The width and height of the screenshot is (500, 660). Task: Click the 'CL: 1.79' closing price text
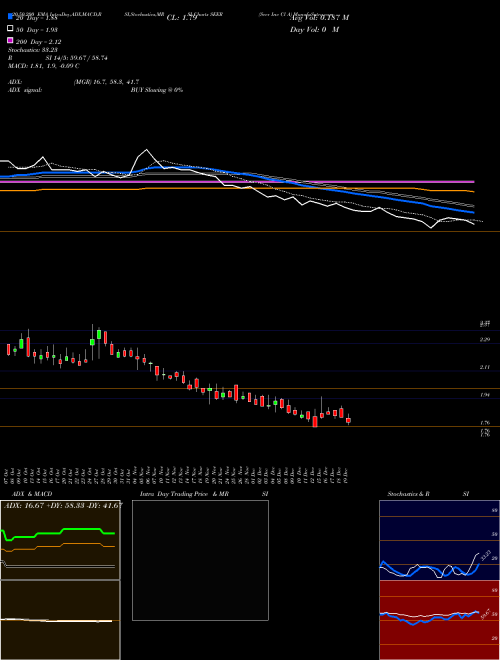tap(182, 18)
